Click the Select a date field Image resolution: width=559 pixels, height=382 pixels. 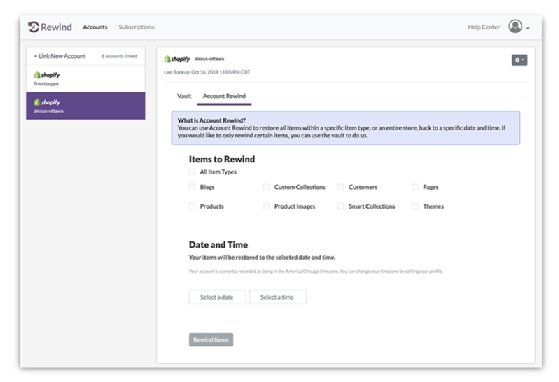pos(217,297)
